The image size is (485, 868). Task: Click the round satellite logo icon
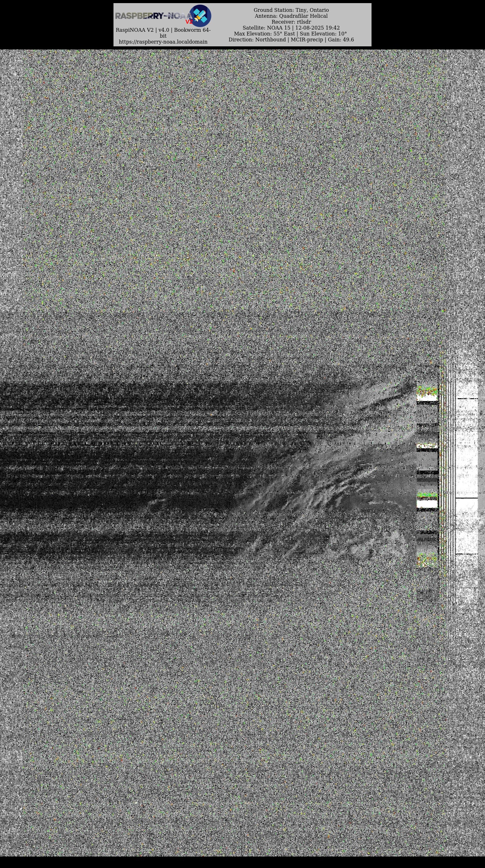pos(200,16)
